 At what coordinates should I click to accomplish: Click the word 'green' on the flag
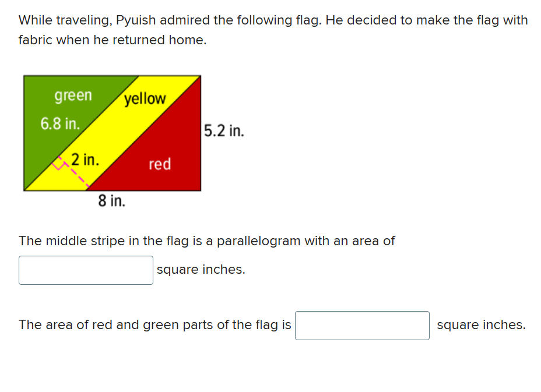click(x=73, y=96)
